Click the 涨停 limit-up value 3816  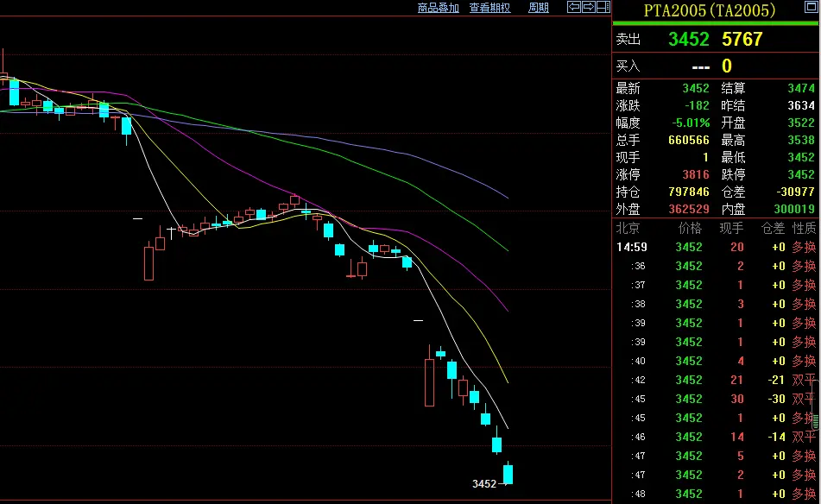pyautogui.click(x=695, y=174)
